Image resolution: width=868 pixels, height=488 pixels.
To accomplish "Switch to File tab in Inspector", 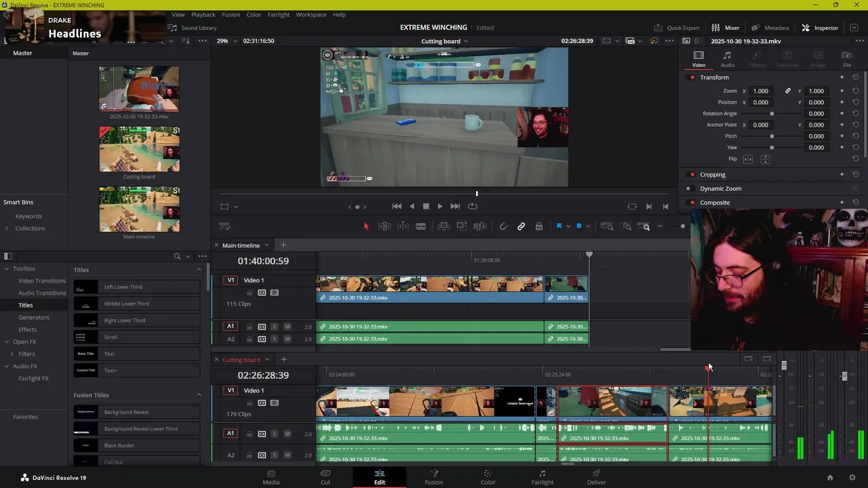I will click(x=847, y=60).
